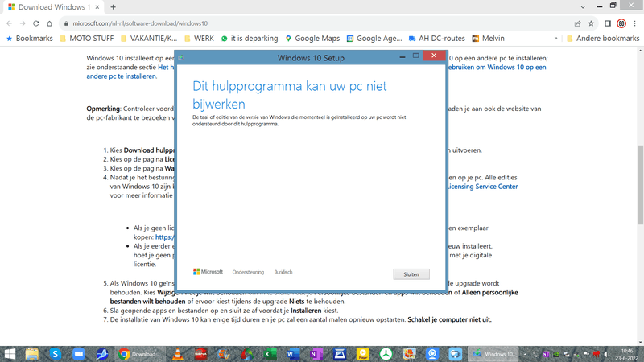The width and height of the screenshot is (644, 362).
Task: Open the WERK bookmarks folder
Action: coord(199,38)
